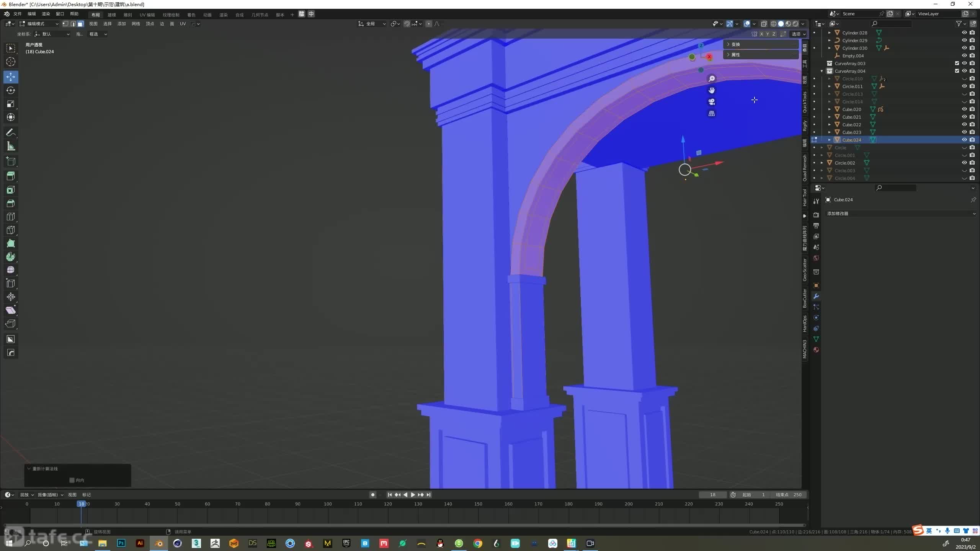Select the Add Cube tool
980x551 pixels.
[11, 161]
